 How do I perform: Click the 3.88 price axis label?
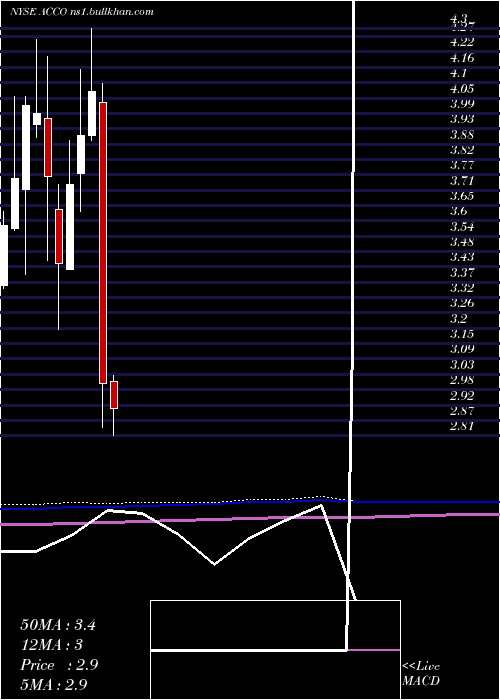point(462,134)
